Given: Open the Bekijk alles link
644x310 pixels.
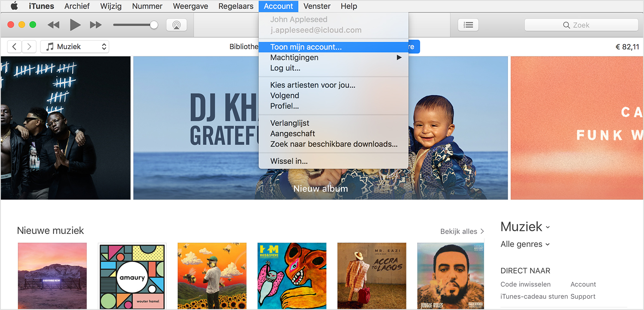Looking at the screenshot, I should tap(462, 231).
